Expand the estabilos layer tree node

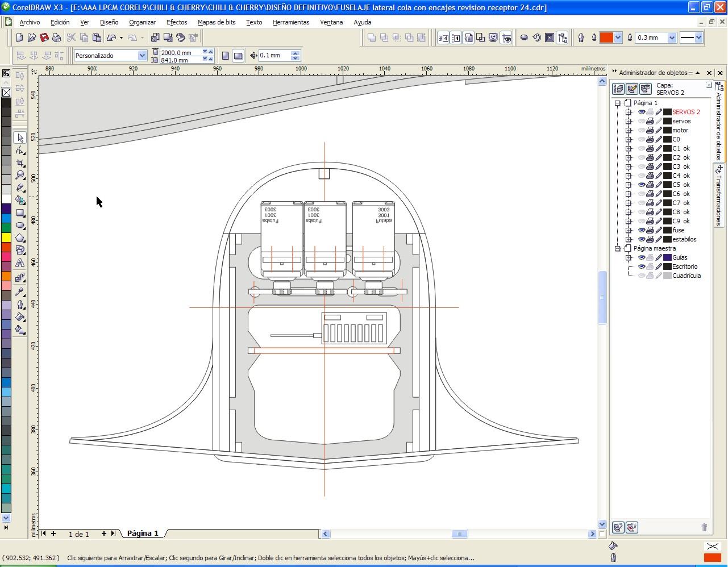coord(629,239)
